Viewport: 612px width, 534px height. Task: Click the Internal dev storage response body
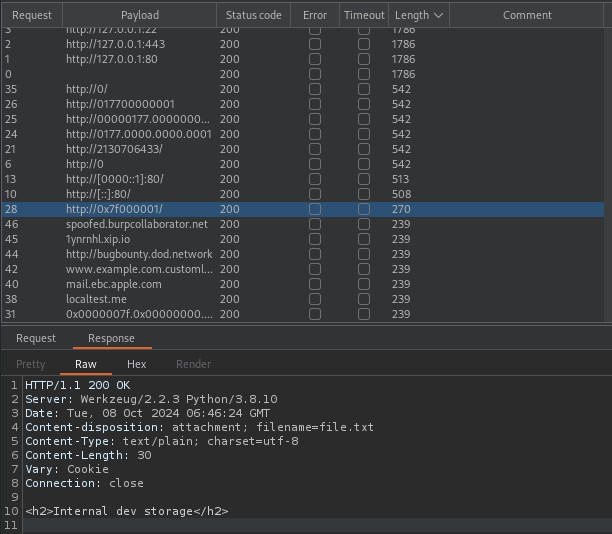[x=127, y=511]
